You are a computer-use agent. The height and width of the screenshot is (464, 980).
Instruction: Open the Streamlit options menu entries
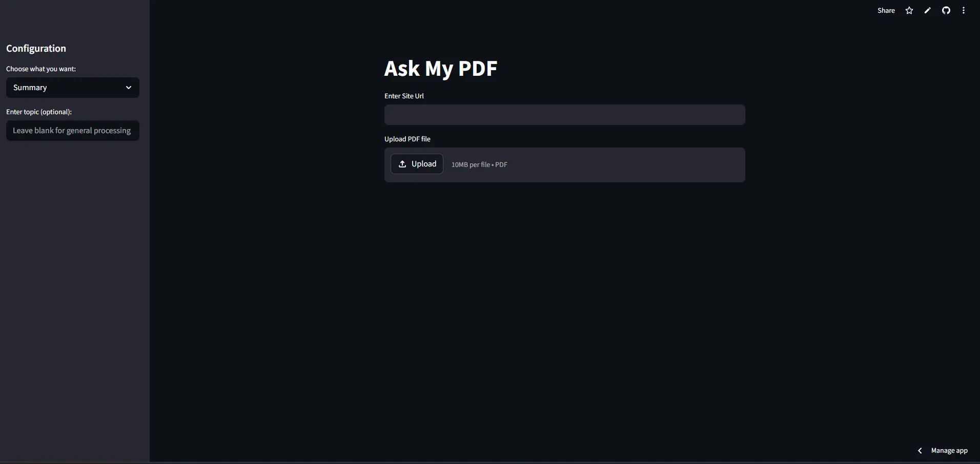tap(964, 10)
